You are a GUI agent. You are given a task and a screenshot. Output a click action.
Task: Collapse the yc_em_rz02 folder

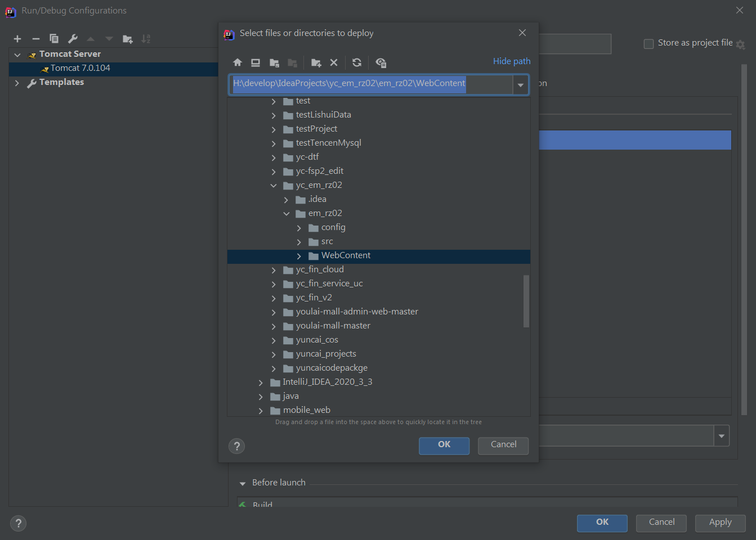coord(274,186)
